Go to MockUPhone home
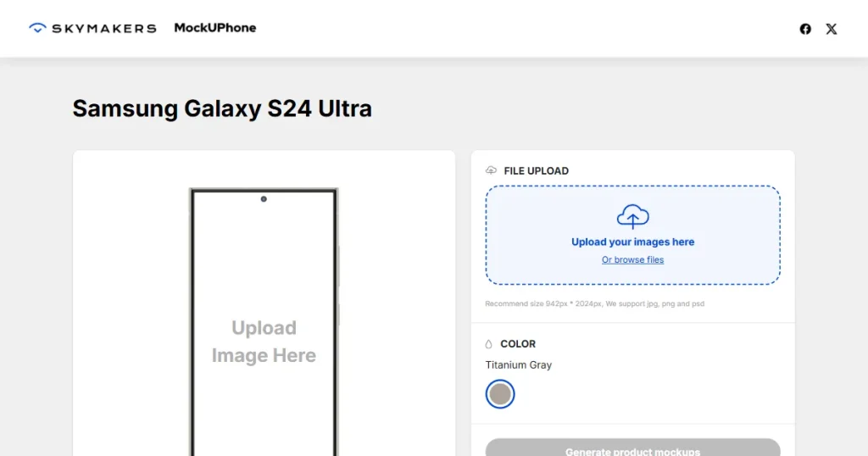 (214, 28)
